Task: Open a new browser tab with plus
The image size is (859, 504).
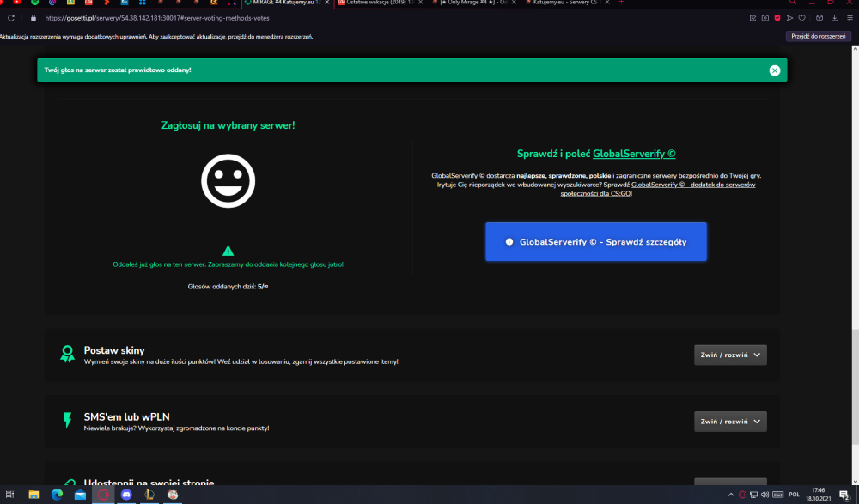Action: point(621,3)
